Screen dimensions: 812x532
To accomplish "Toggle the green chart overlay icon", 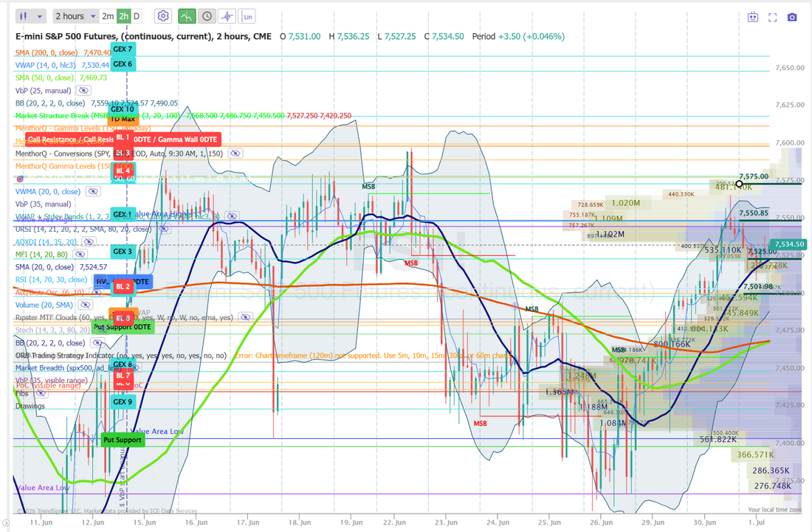I will point(187,16).
